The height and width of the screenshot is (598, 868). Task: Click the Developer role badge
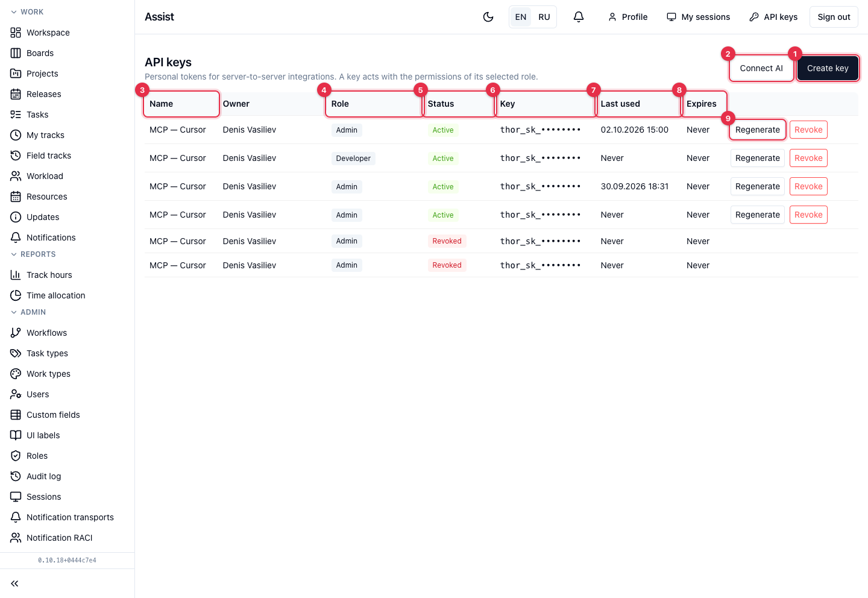(x=353, y=159)
